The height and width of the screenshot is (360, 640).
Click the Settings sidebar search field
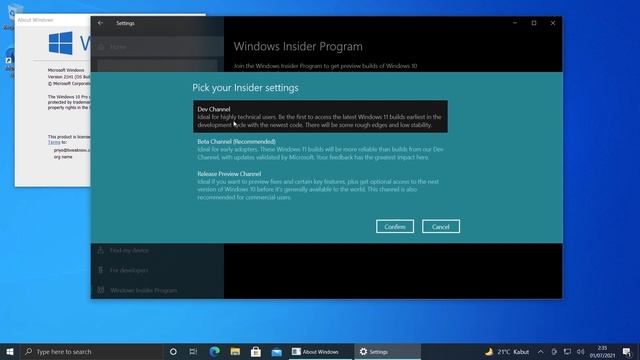(x=157, y=66)
